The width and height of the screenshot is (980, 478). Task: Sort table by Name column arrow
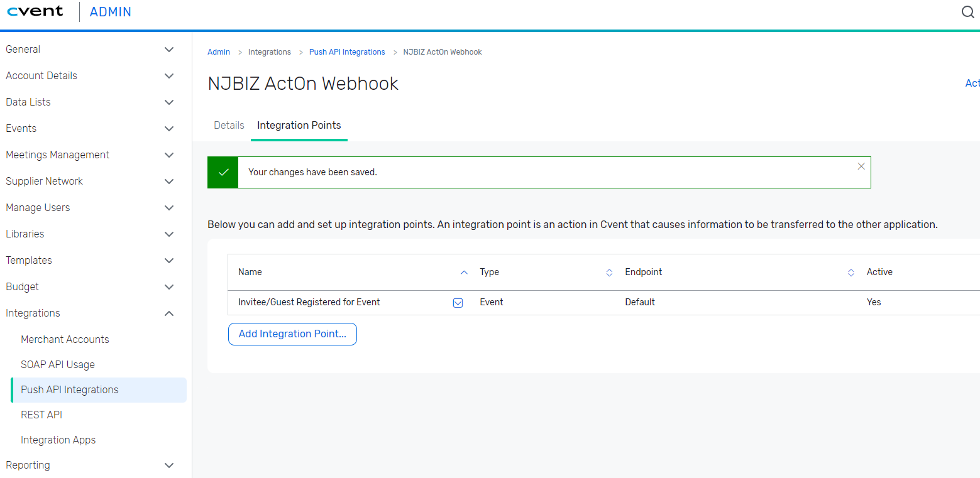464,273
